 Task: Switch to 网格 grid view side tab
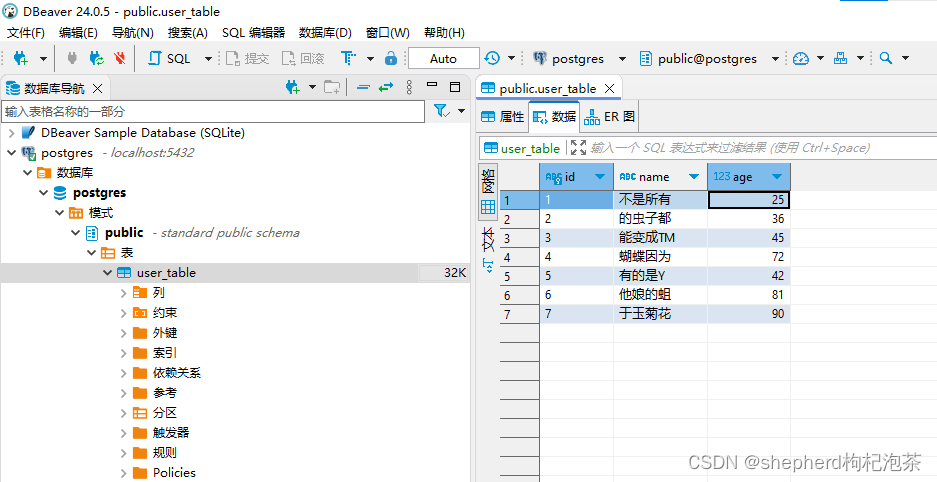pos(488,191)
